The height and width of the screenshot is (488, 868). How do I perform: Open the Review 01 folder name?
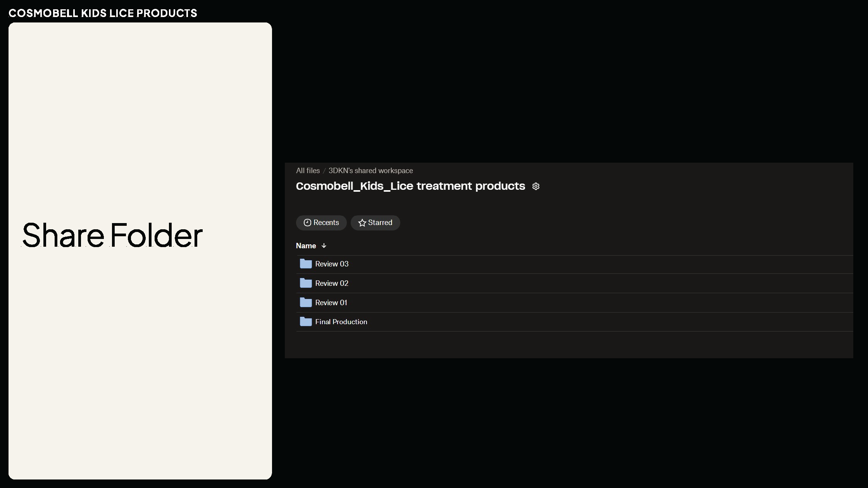pos(331,302)
